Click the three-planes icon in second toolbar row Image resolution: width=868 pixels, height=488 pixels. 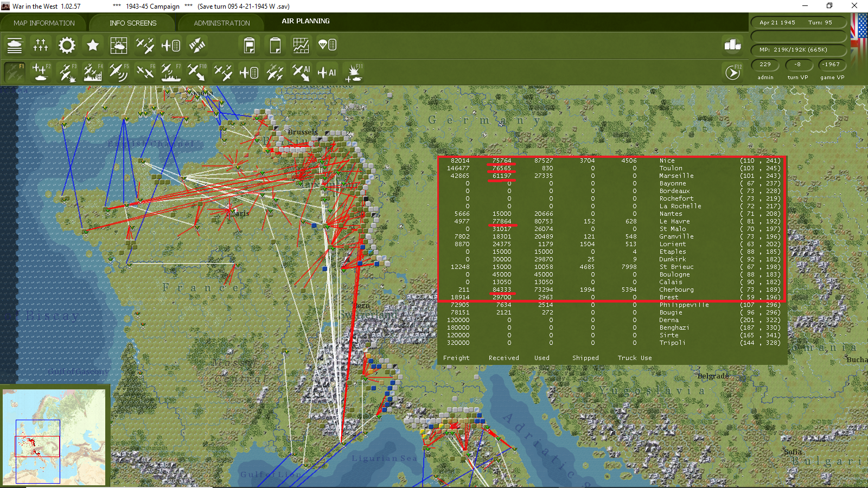point(223,72)
